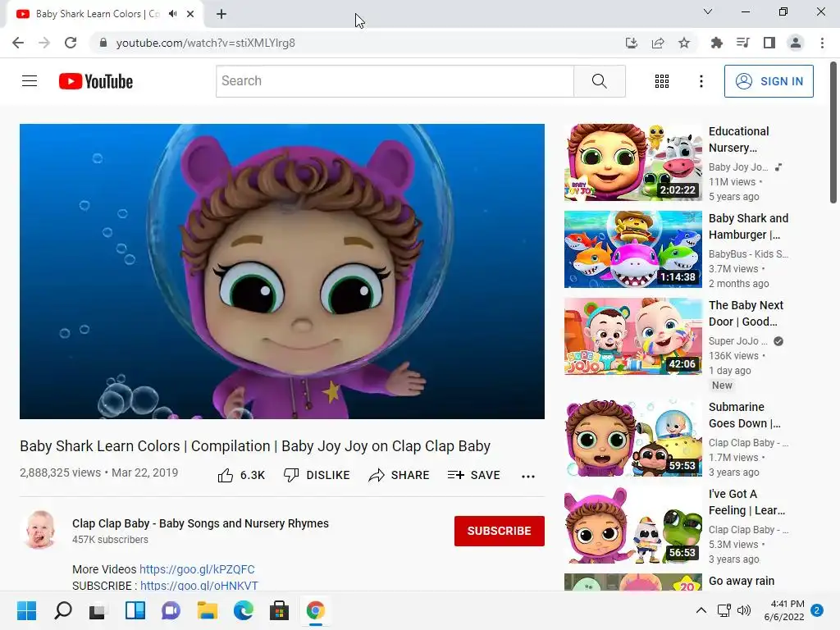Image resolution: width=840 pixels, height=630 pixels.
Task: Click 'BabyBus - Kids S...' channel name
Action: point(748,254)
